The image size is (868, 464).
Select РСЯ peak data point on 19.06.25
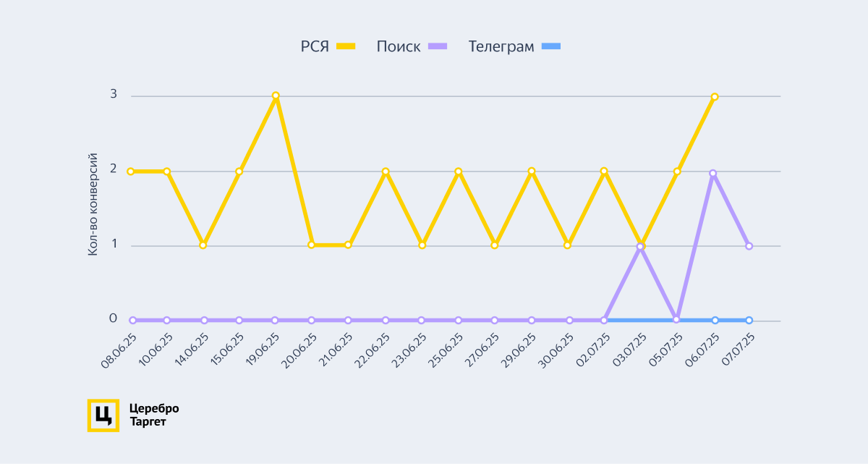point(276,96)
